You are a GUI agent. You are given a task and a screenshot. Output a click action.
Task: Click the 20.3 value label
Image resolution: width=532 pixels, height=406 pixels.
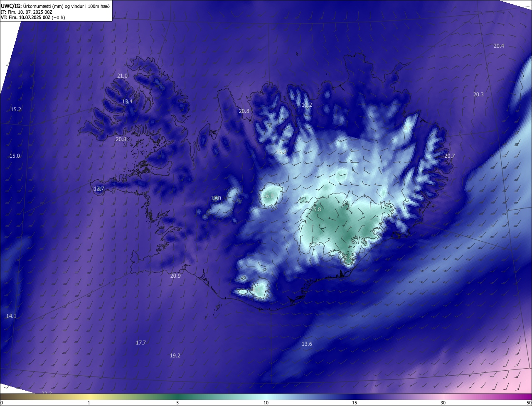click(478, 95)
